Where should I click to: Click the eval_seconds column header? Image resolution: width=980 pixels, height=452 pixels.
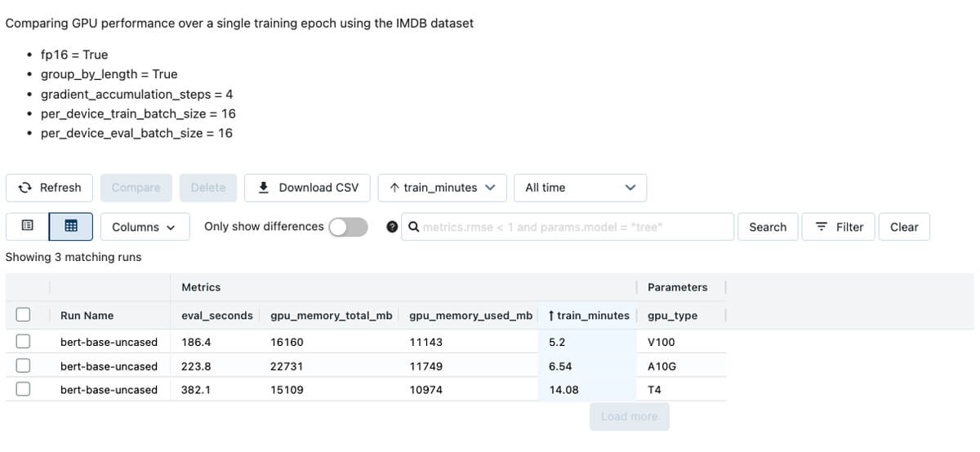pyautogui.click(x=216, y=316)
